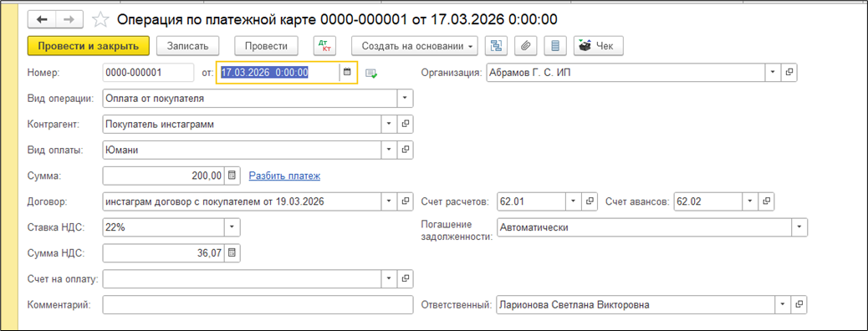The height and width of the screenshot is (331, 868).
Task: Open Контрагент record with square icon
Action: (406, 124)
